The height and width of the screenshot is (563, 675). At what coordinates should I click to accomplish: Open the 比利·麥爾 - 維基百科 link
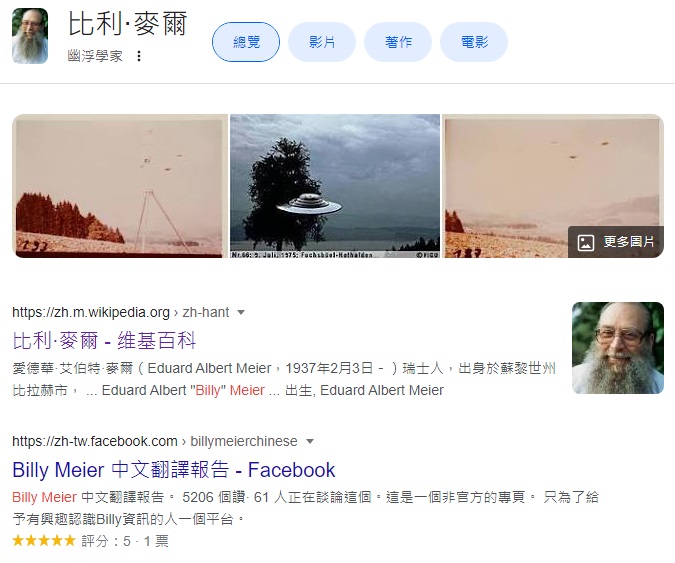(x=104, y=340)
